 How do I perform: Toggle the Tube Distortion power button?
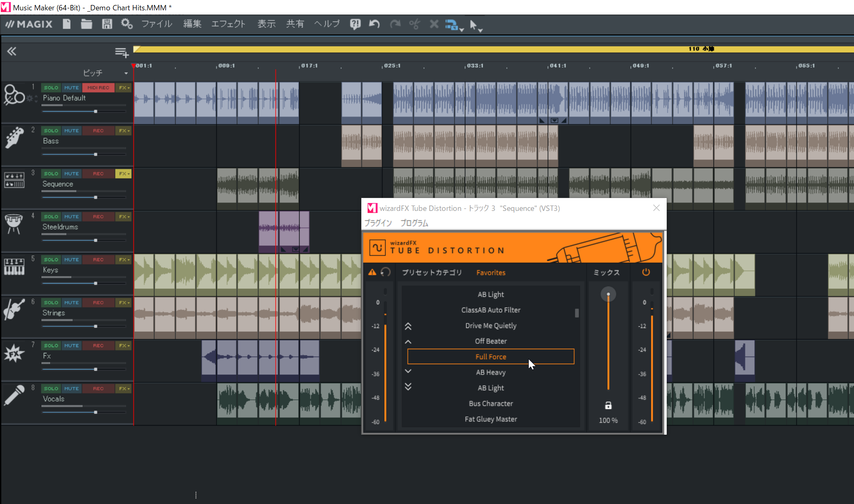[646, 272]
